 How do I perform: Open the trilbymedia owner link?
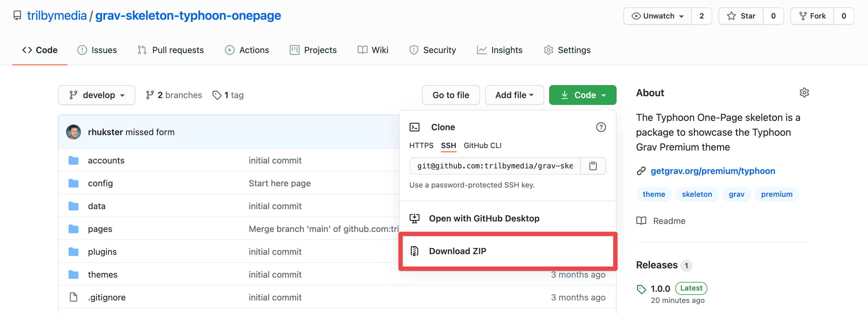(x=57, y=15)
